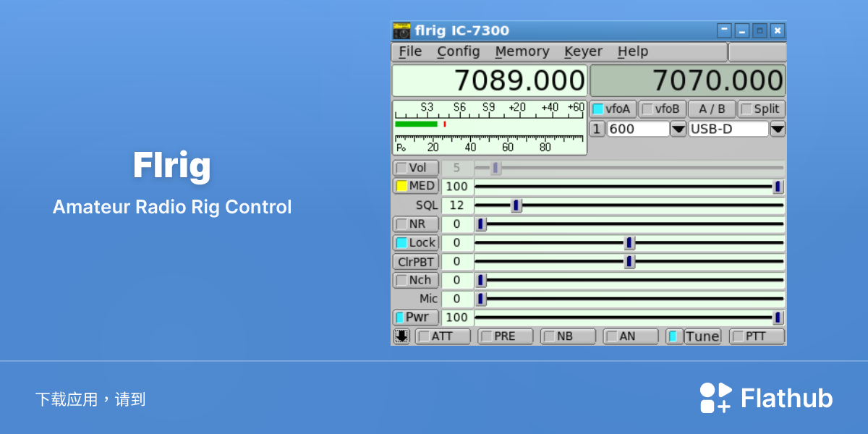Enable the NB noise blanker
This screenshot has height=434, width=868.
pyautogui.click(x=568, y=336)
